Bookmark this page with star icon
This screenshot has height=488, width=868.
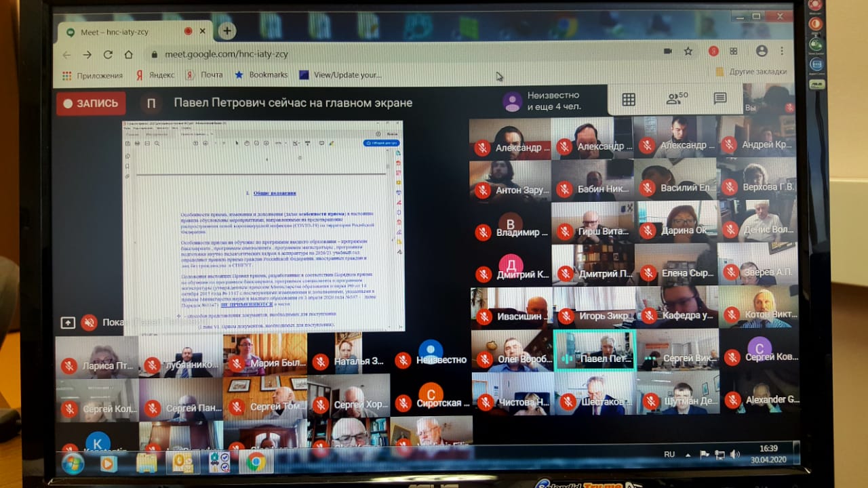(x=688, y=52)
